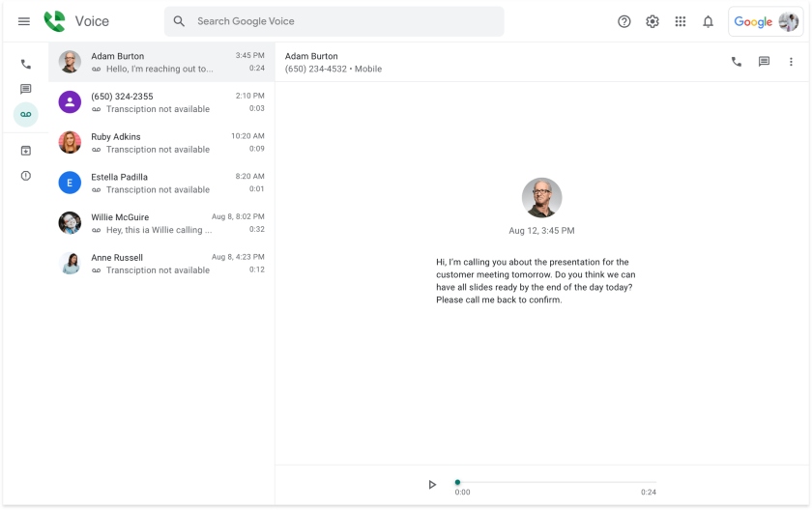Call Adam Burton using phone icon
Viewport: 812px width, 510px height.
(736, 62)
